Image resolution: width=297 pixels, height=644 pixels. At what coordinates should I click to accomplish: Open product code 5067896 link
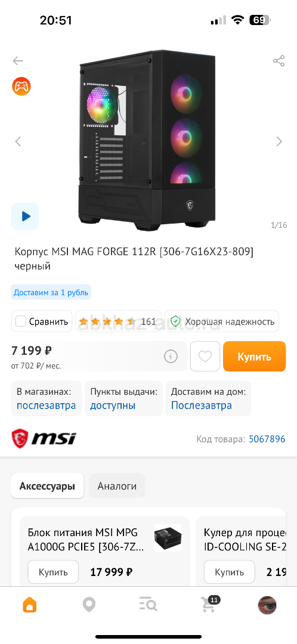tap(267, 439)
